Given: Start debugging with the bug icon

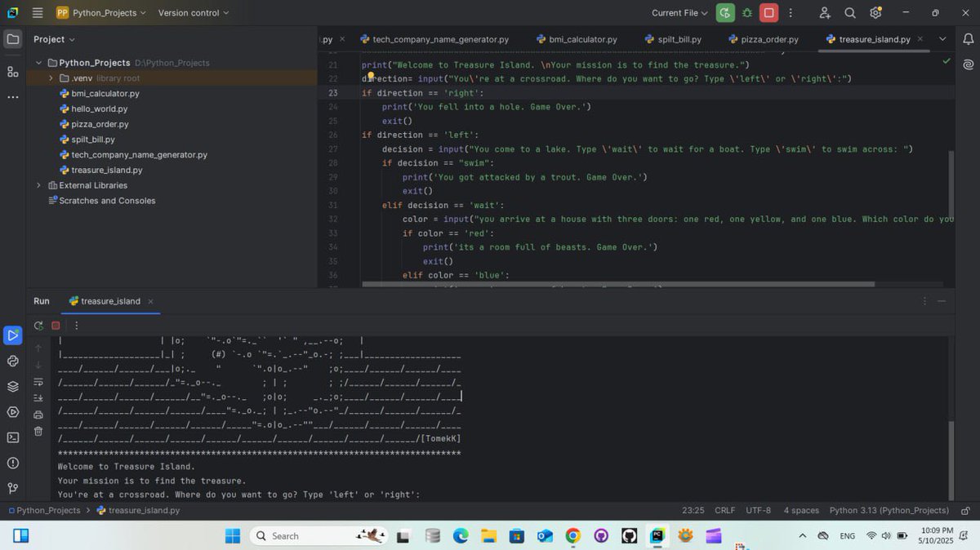Looking at the screenshot, I should (x=747, y=13).
